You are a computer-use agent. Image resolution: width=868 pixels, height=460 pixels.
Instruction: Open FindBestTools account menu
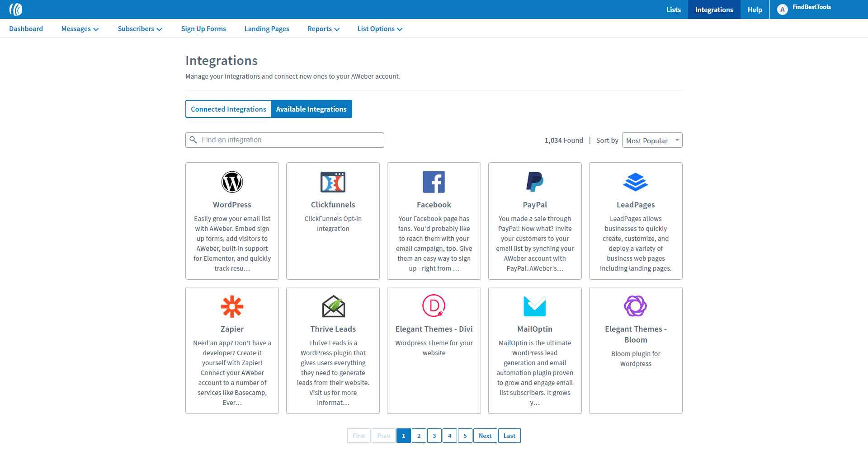click(x=811, y=7)
